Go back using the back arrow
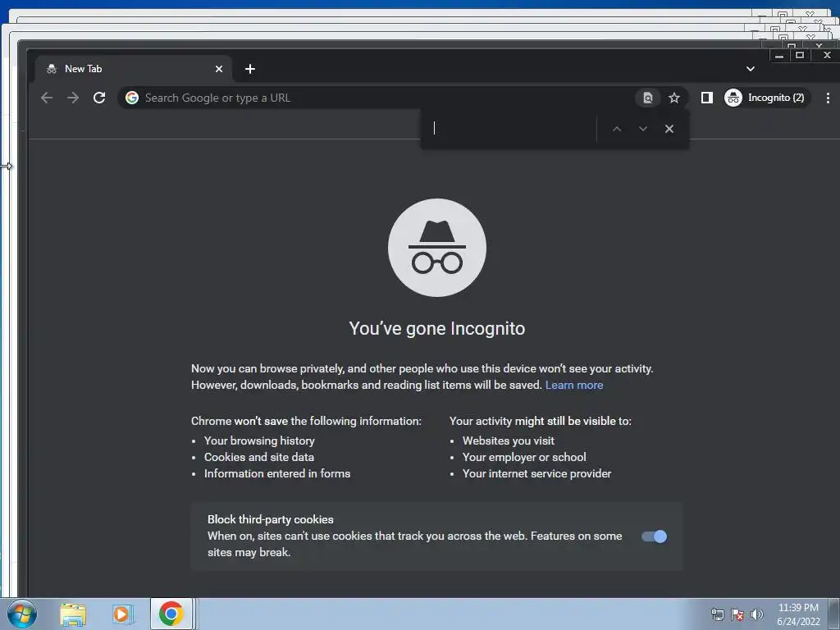 click(47, 98)
